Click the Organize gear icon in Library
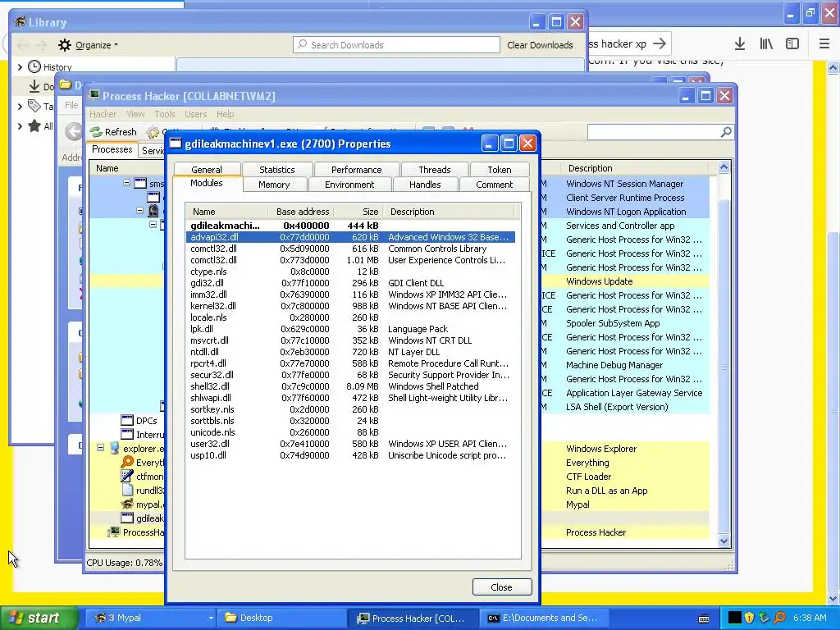 coord(65,45)
